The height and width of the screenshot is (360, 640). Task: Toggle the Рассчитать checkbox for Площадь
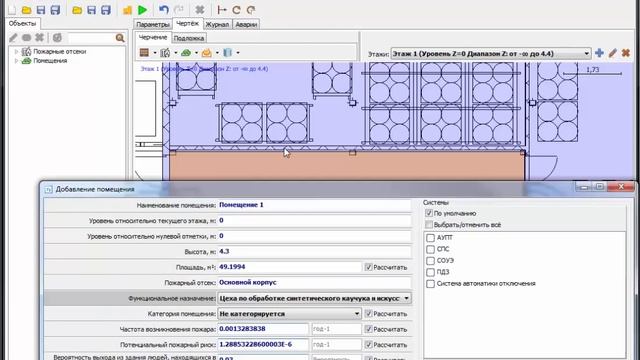[x=368, y=267]
